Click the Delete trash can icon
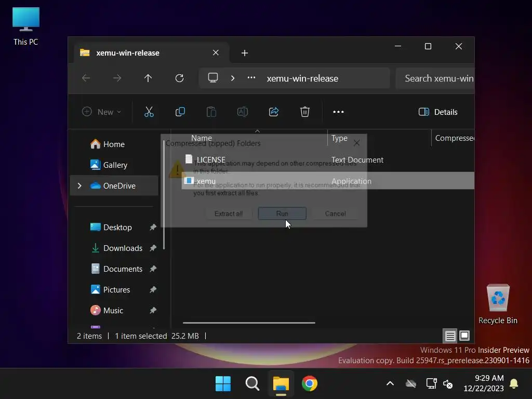The height and width of the screenshot is (399, 532). (304, 112)
